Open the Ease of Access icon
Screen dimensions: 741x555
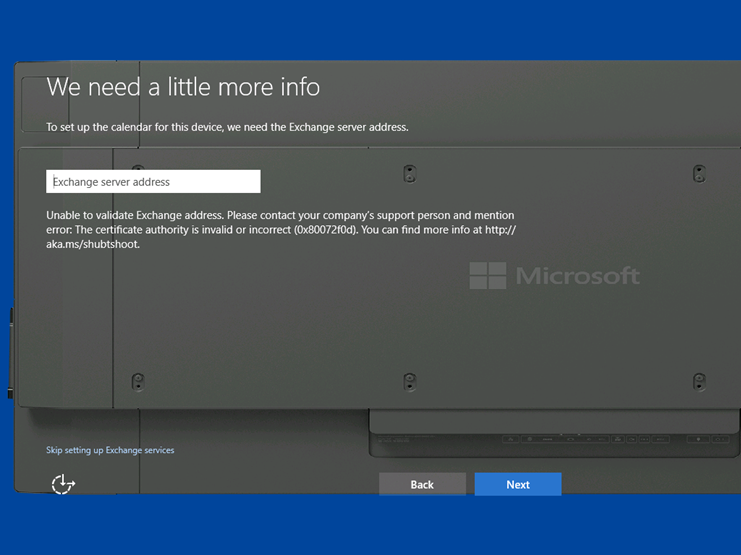click(x=63, y=484)
